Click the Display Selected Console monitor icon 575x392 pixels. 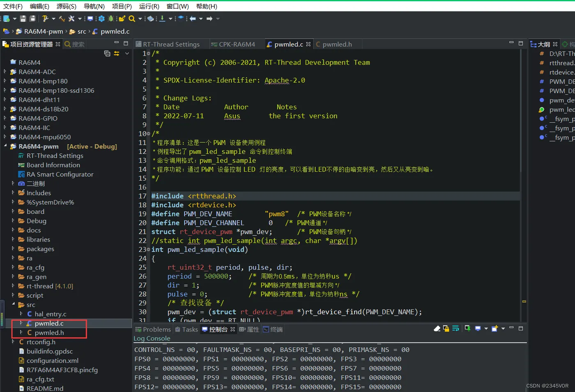tap(478, 328)
